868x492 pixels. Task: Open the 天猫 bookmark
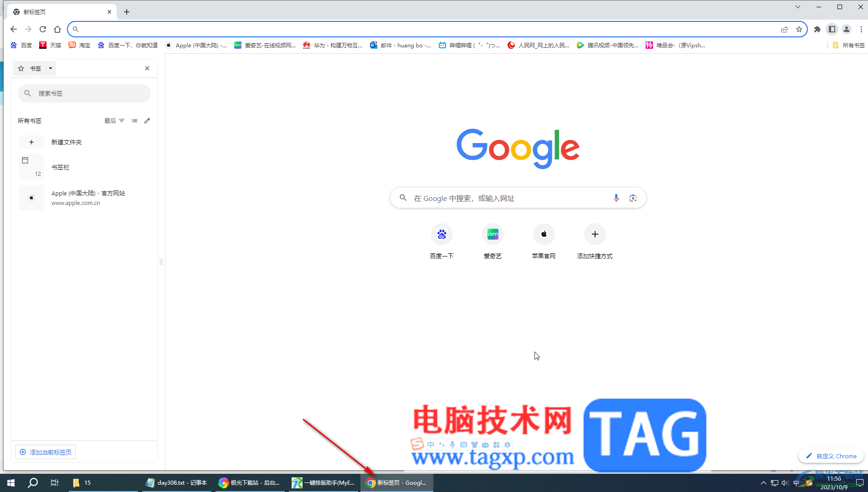[50, 45]
